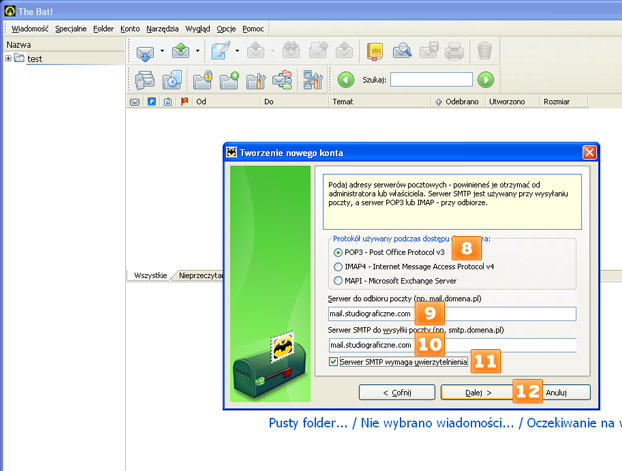Click the green search backward arrow
Image resolution: width=622 pixels, height=471 pixels.
click(x=346, y=80)
